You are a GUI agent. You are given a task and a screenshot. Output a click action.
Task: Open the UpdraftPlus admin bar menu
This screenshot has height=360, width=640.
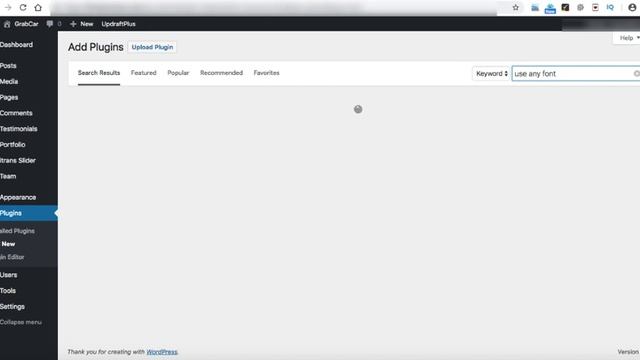pyautogui.click(x=118, y=24)
